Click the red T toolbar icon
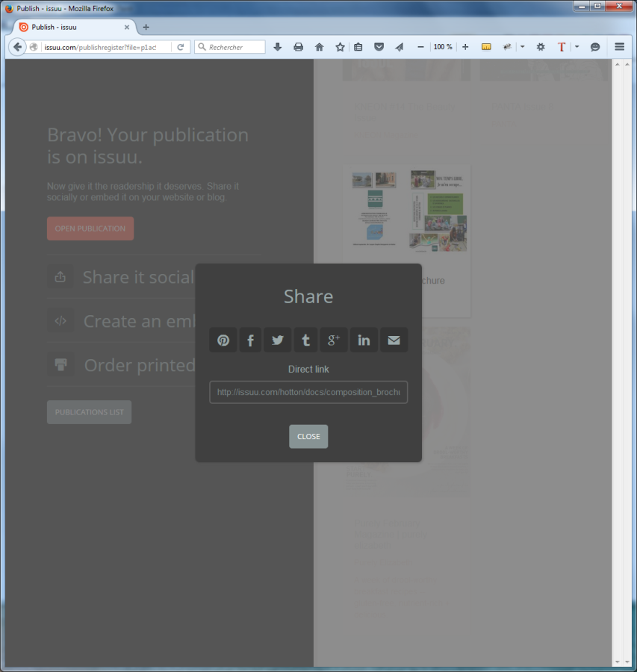Image resolution: width=637 pixels, height=672 pixels. pos(561,47)
